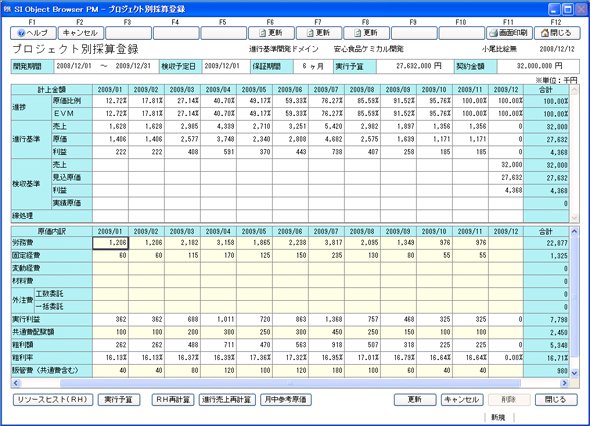
Task: Click the F11 画面印刷 print button
Action: click(x=509, y=33)
